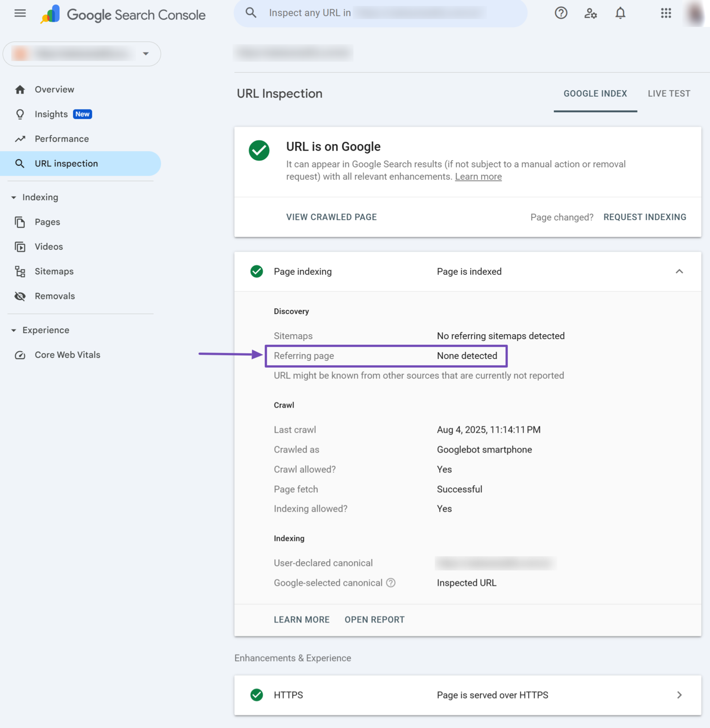Open the Help icon

coord(561,13)
